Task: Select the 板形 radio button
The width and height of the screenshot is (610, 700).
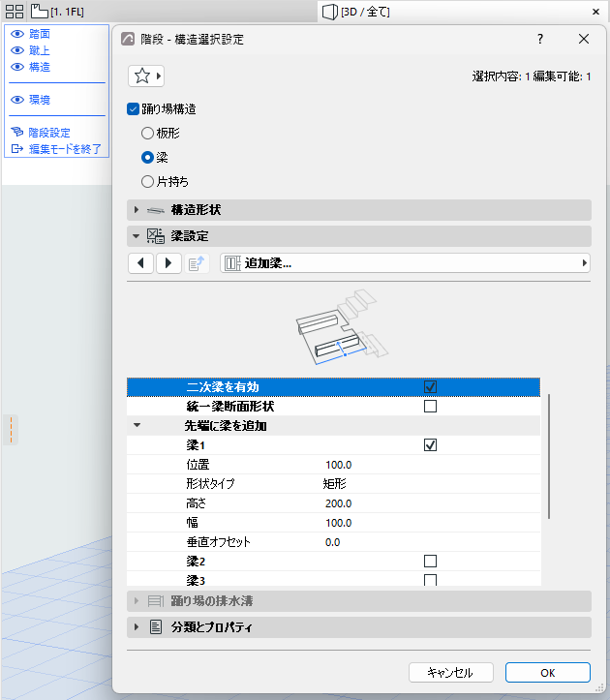Action: (147, 133)
